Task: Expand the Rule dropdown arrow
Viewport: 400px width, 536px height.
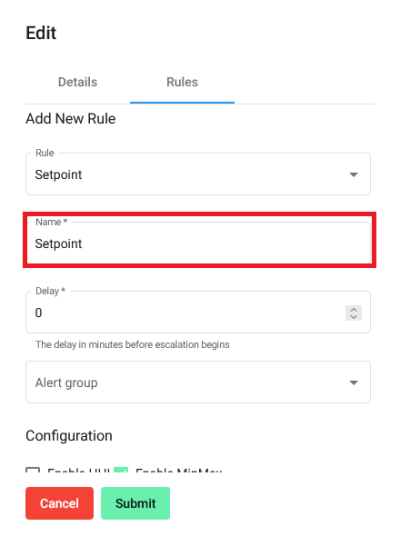Action: tap(354, 175)
